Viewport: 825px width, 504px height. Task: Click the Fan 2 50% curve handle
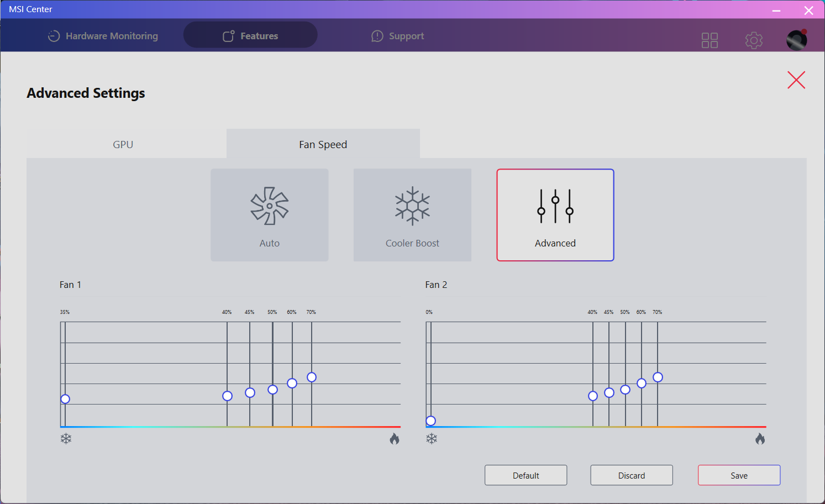pyautogui.click(x=626, y=390)
